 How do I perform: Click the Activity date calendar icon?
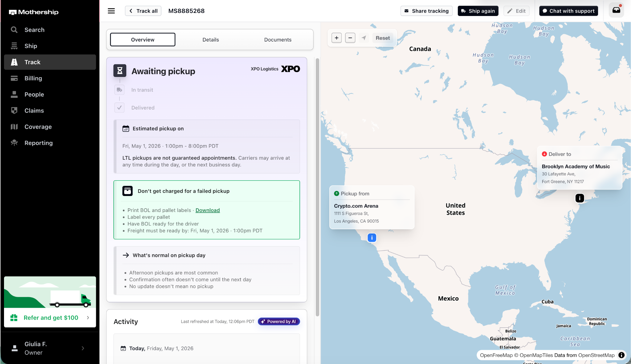pos(123,348)
